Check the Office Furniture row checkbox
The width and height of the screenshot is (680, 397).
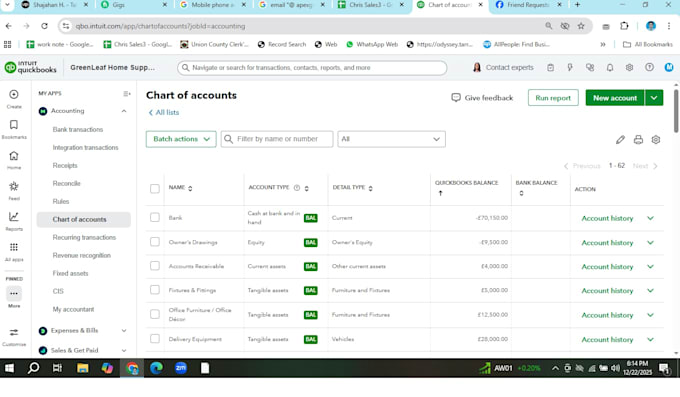click(x=155, y=314)
